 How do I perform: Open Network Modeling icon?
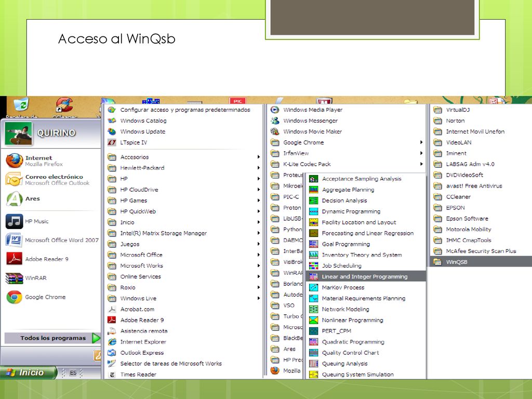point(313,309)
